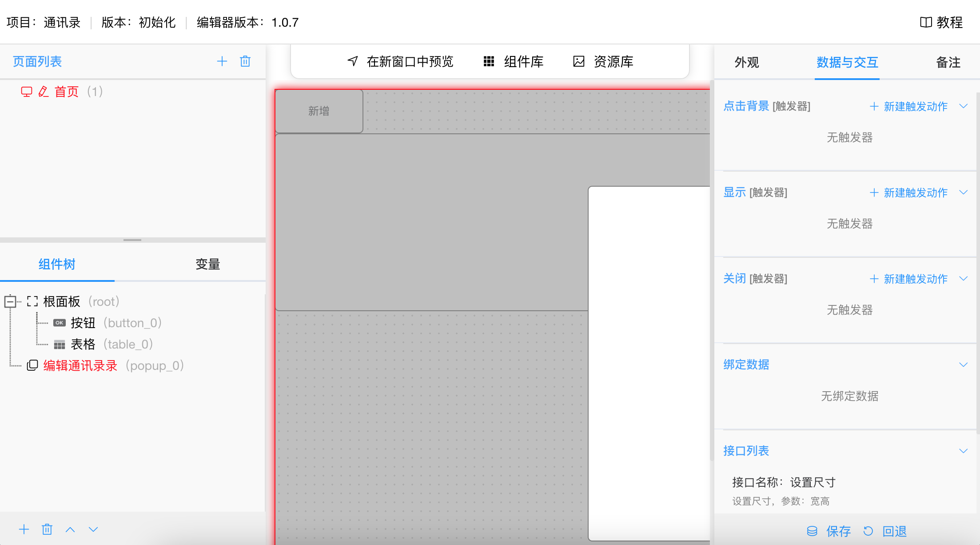Screen dimensions: 980x545
Task: Click the button component OK icon
Action: (x=60, y=323)
